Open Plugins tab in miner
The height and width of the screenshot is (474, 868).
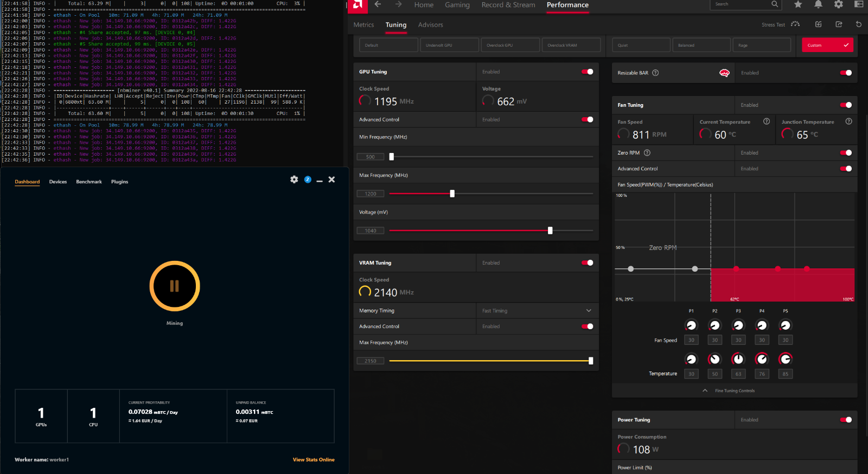tap(120, 182)
